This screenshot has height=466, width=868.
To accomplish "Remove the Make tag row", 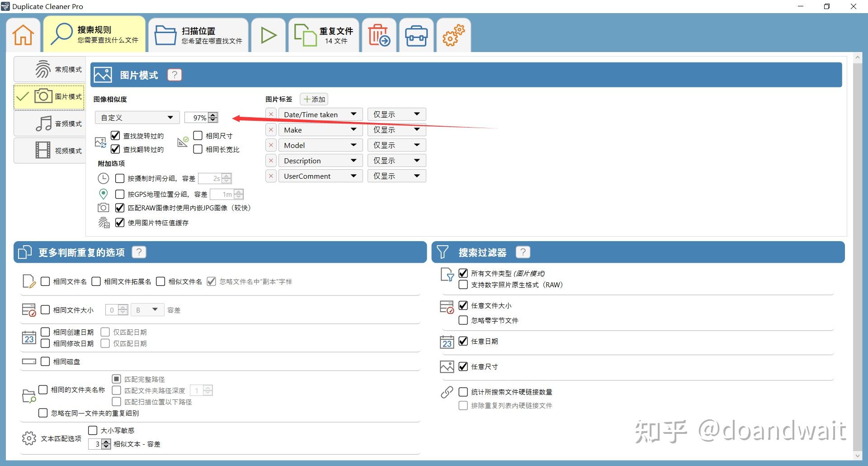I will 271,130.
